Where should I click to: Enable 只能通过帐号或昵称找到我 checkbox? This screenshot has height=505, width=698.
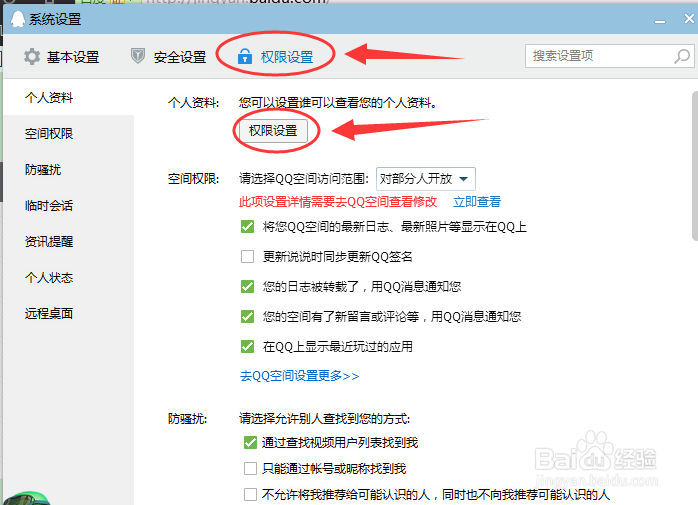[250, 468]
